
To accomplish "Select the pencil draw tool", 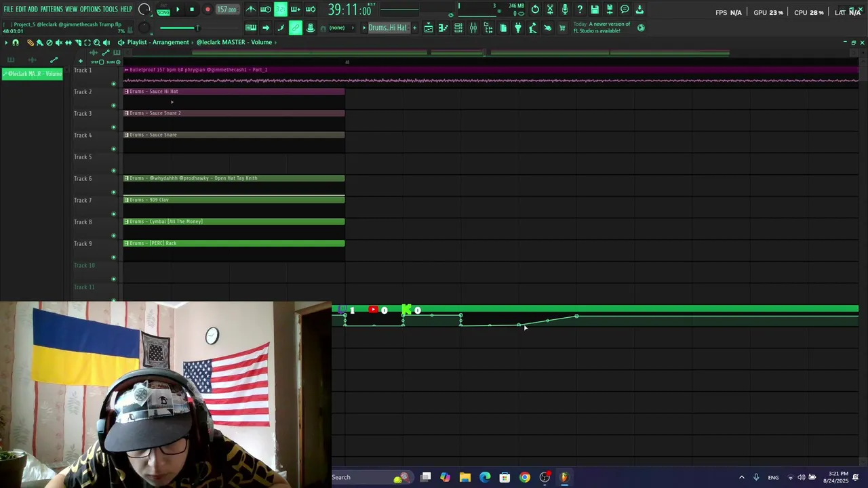I will [x=31, y=43].
